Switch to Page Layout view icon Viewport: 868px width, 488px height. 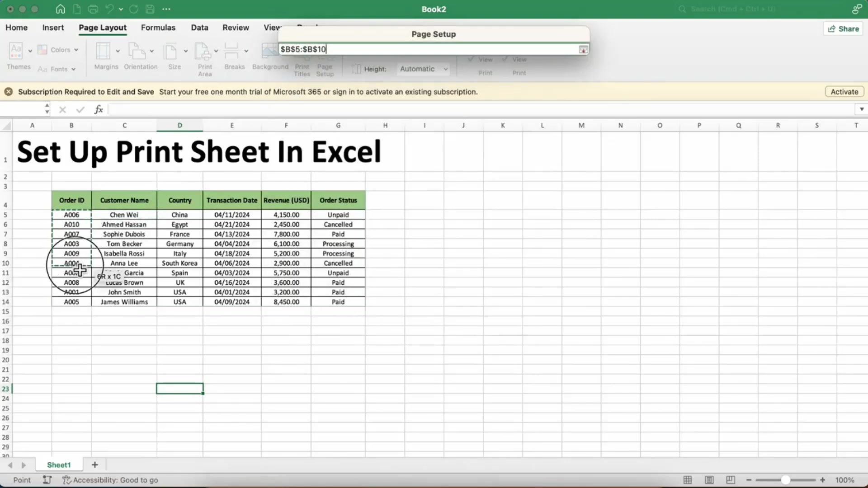[x=709, y=480]
